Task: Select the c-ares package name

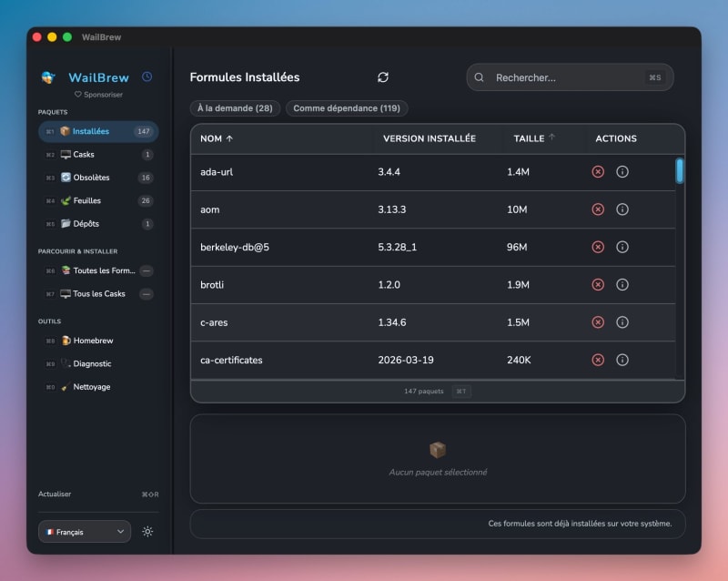Action: 214,322
